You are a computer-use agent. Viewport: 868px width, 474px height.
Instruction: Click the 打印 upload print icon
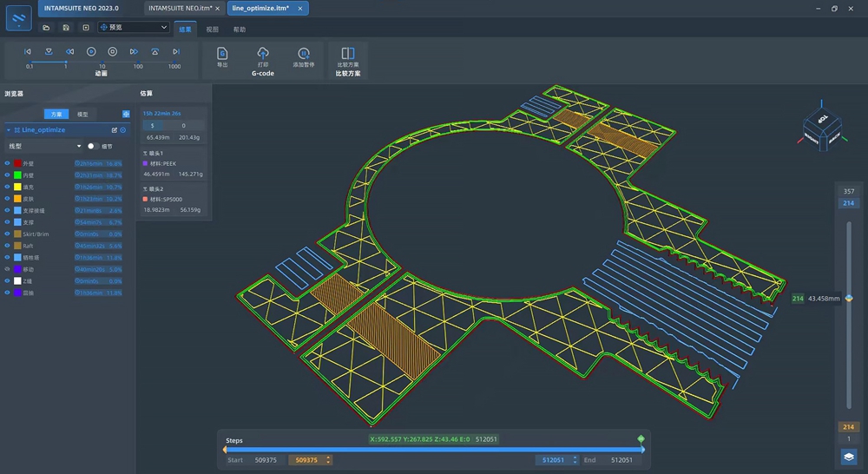(x=263, y=54)
